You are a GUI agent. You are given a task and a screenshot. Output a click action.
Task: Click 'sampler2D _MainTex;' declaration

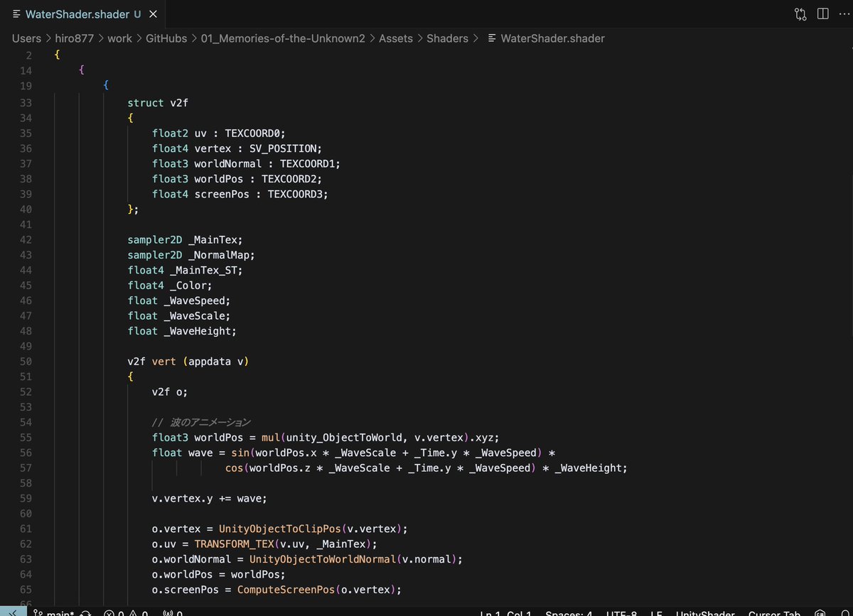pos(185,239)
